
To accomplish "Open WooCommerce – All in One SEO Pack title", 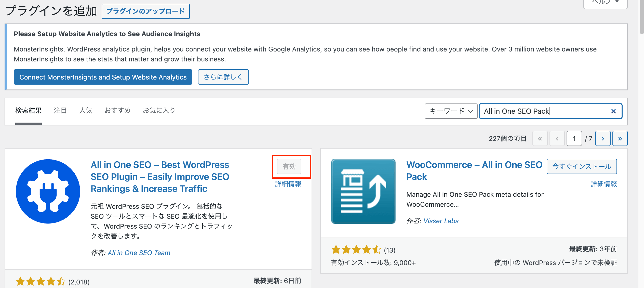I will 474,171.
